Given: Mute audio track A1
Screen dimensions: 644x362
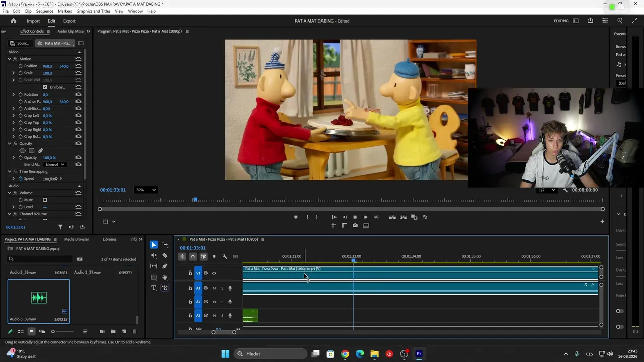Looking at the screenshot, I should 214,288.
